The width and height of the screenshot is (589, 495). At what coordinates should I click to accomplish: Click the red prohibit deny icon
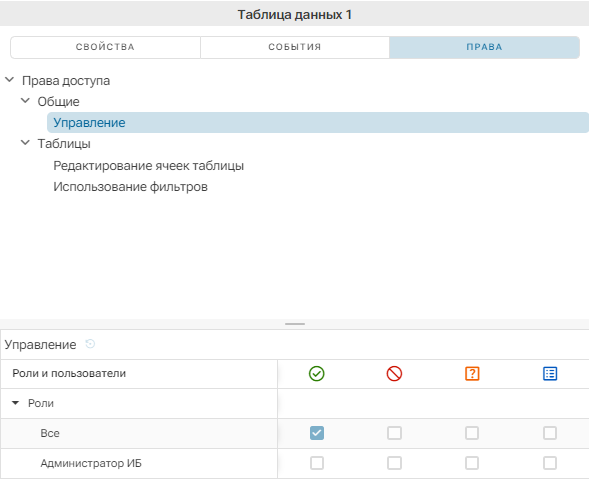coord(394,374)
